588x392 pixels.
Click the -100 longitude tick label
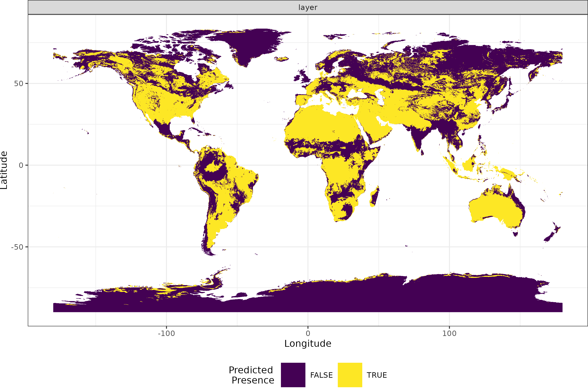click(166, 333)
